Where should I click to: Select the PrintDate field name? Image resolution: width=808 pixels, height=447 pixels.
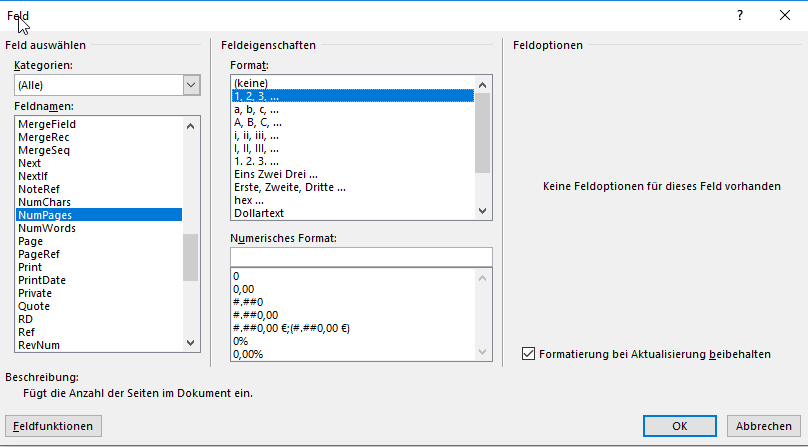pos(42,280)
